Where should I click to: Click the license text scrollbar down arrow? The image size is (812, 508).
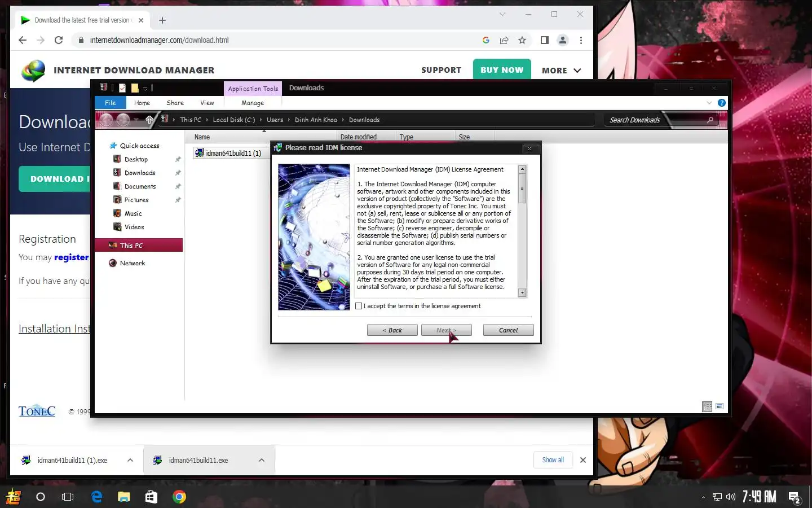click(522, 292)
